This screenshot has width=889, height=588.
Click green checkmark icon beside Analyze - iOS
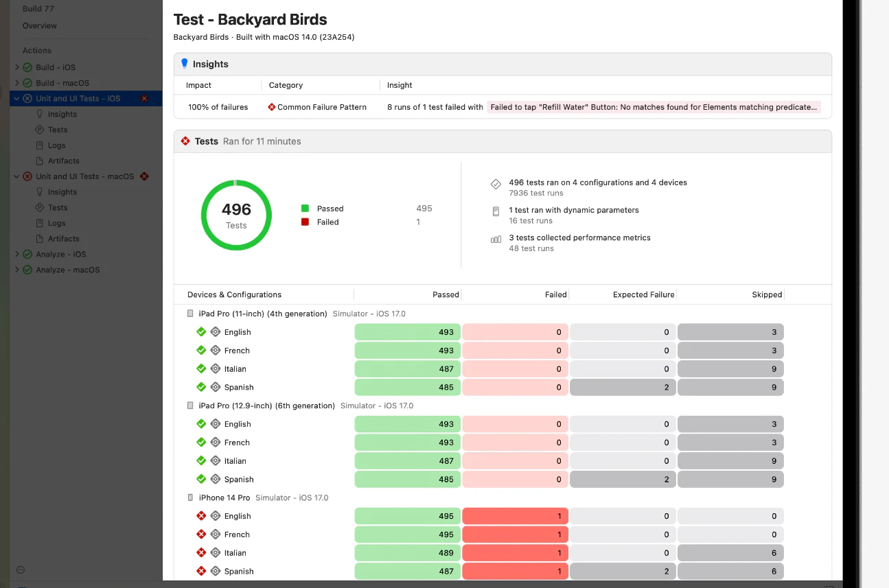pyautogui.click(x=27, y=254)
